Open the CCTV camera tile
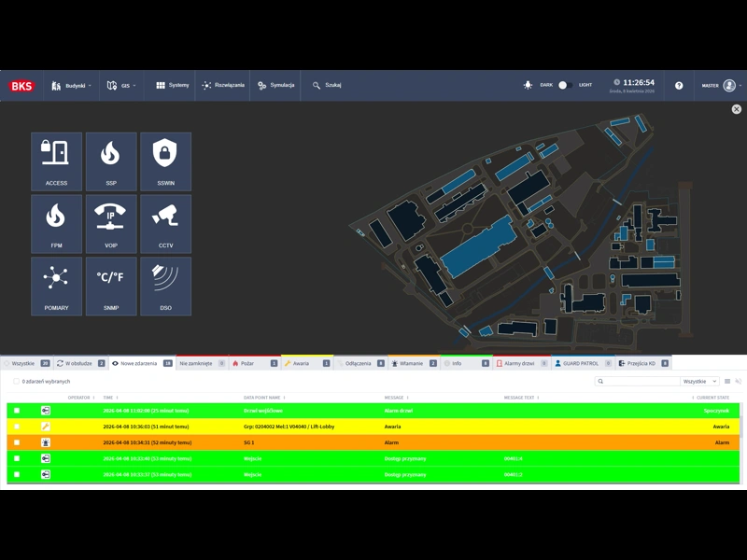747x560 pixels. click(165, 224)
